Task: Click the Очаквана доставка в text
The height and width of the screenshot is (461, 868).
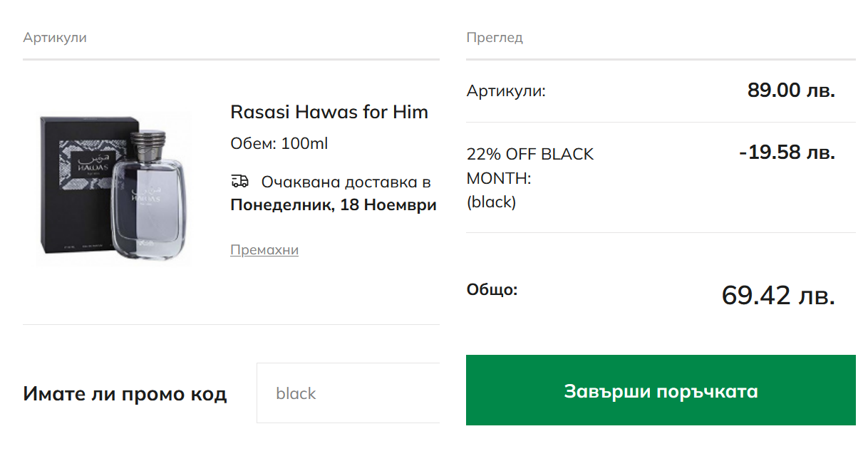Action: point(346,182)
